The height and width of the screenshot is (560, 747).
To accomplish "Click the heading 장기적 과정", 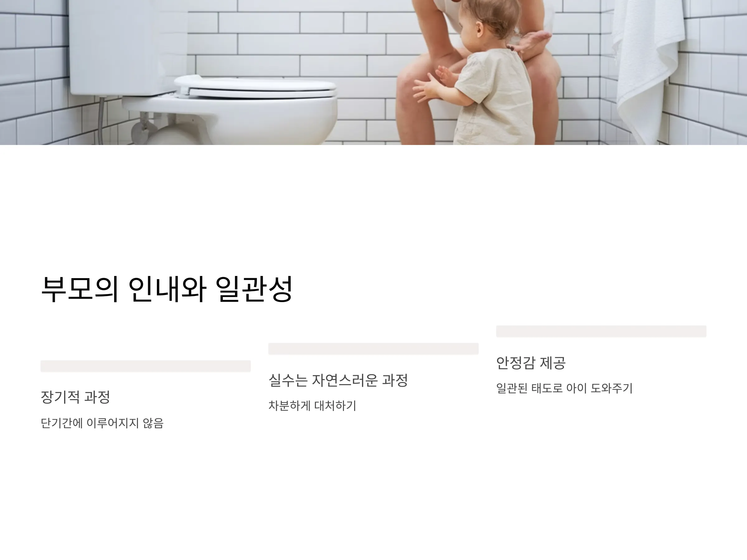I will pos(75,397).
